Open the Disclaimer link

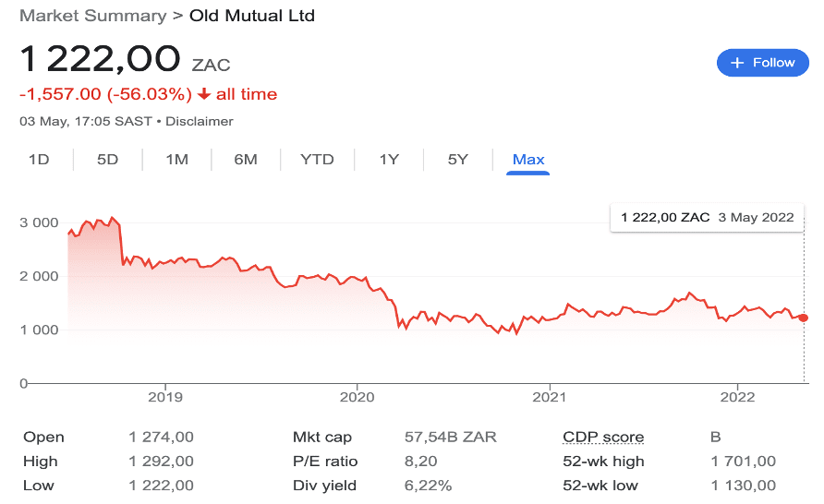200,121
